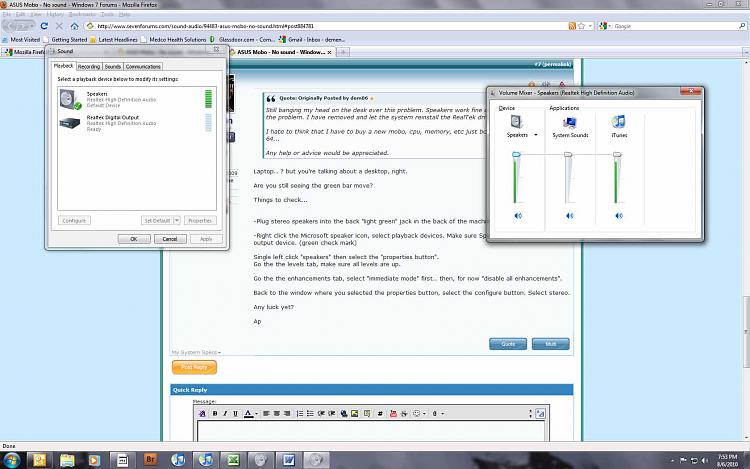Insert YouTube video icon in Quick Reply toolbar
This screenshot has height=469, width=750.
click(x=393, y=414)
